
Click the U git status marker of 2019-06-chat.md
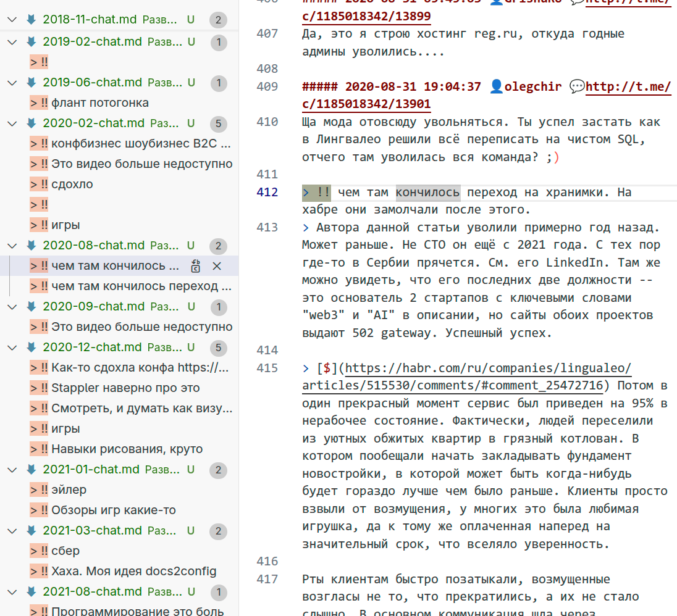click(x=191, y=83)
